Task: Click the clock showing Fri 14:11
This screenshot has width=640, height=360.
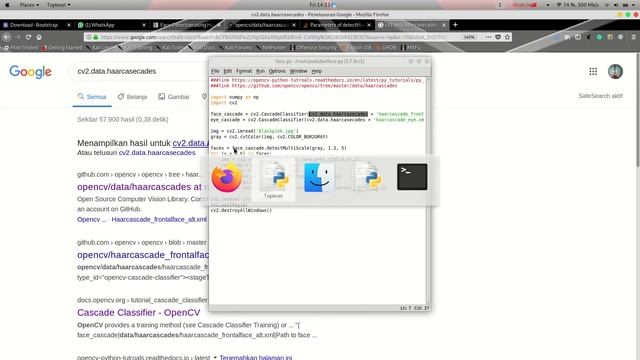Action: click(x=320, y=5)
